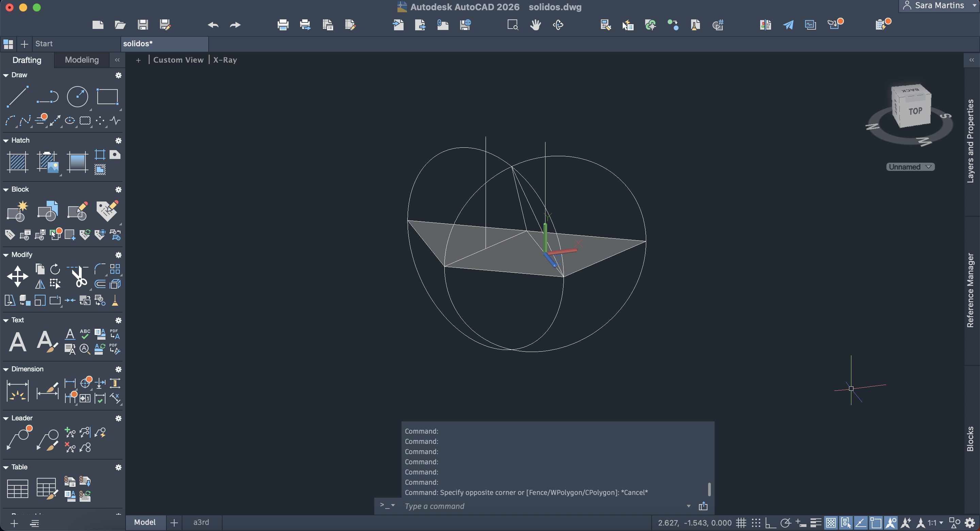Click the X-Ray visual style label

pyautogui.click(x=225, y=60)
